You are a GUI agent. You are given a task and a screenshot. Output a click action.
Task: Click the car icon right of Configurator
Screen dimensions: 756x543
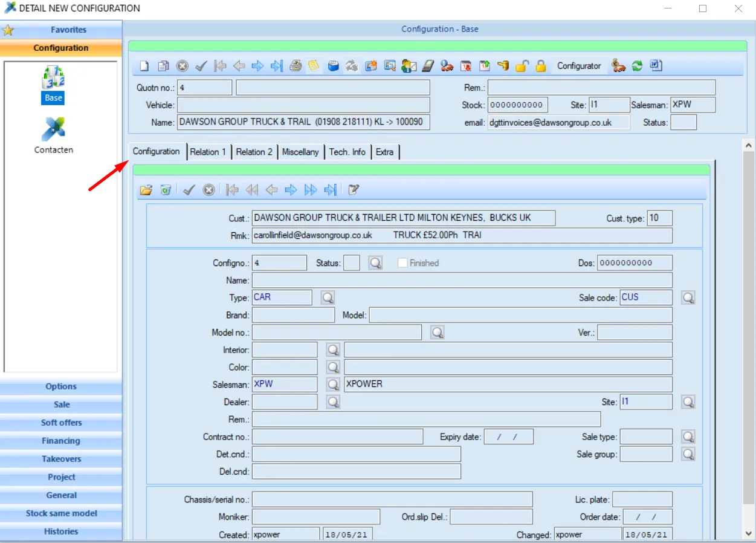point(618,67)
